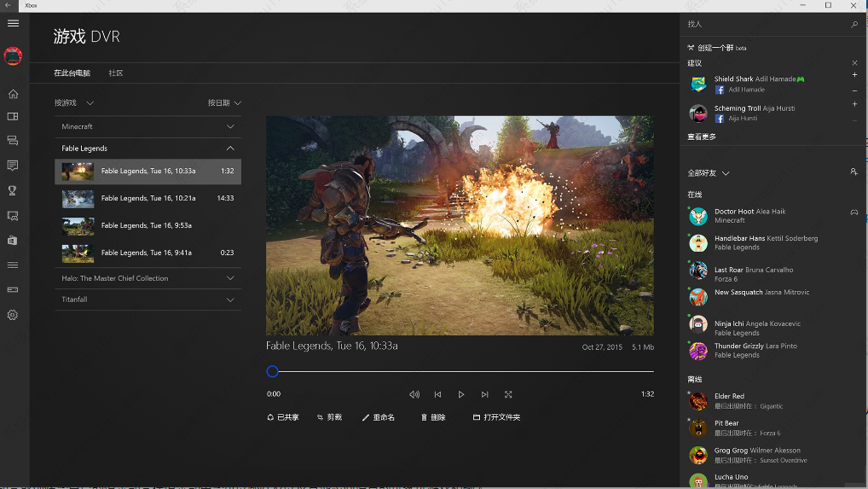The height and width of the screenshot is (489, 868).
Task: Click the large video preview image
Action: point(460,225)
